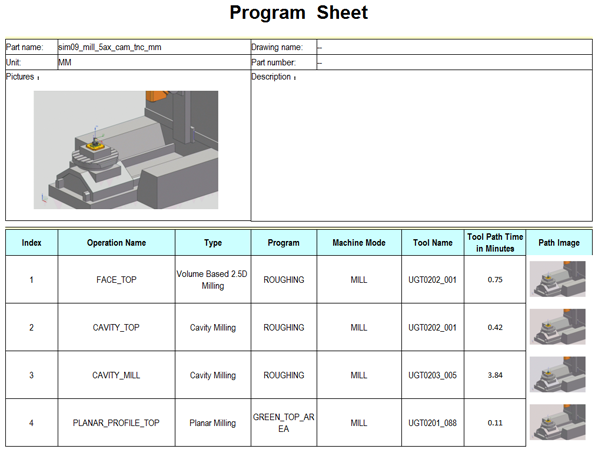The image size is (595, 449).
Task: Click the Tool Path Time in Minutes header
Action: 495,243
